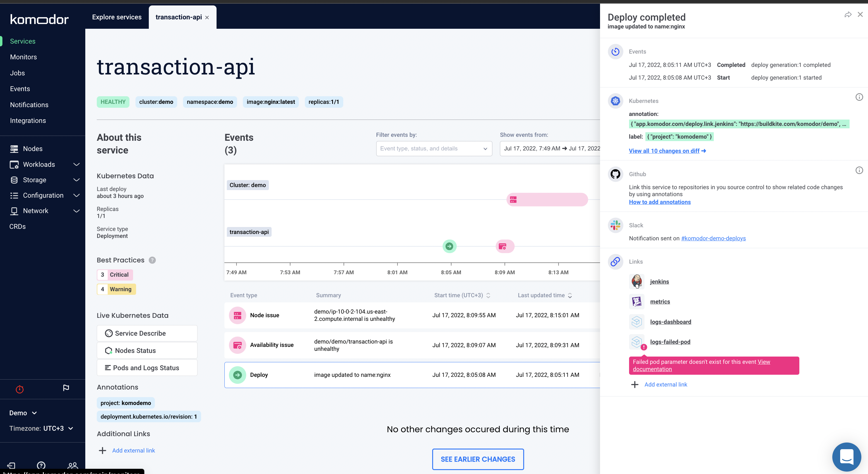Click the green deploy marker on timeline

tap(449, 246)
